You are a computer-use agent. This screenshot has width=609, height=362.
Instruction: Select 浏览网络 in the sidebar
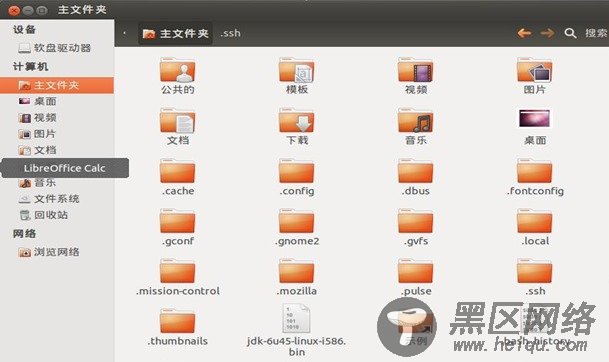tap(57, 252)
